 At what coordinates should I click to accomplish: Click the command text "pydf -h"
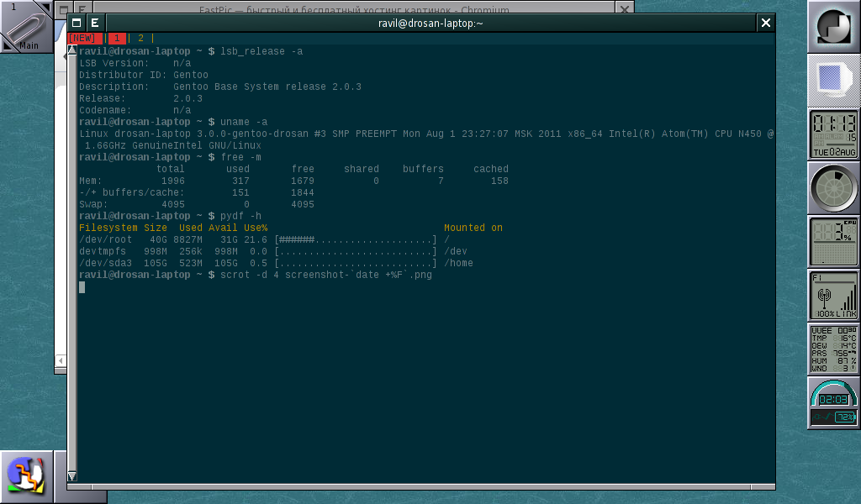coord(241,216)
